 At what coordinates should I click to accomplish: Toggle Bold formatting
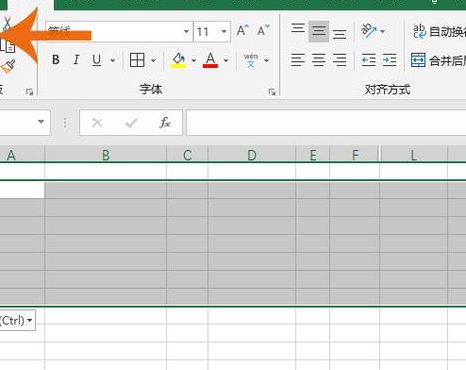56,60
